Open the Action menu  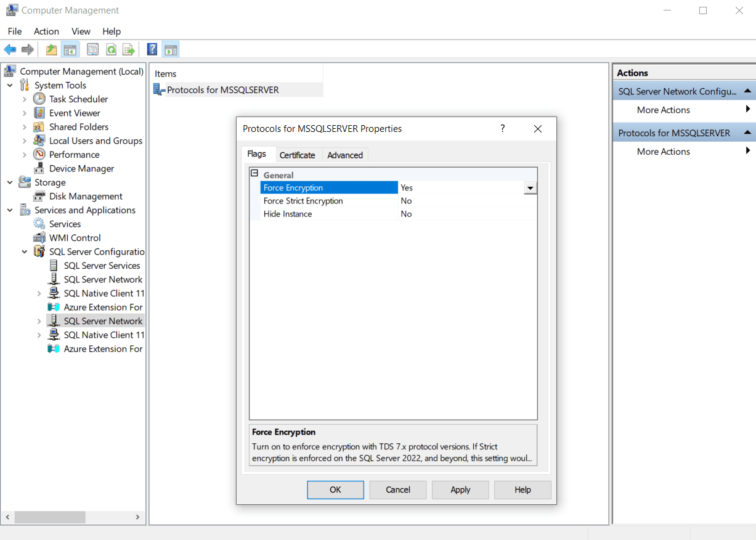(x=46, y=31)
